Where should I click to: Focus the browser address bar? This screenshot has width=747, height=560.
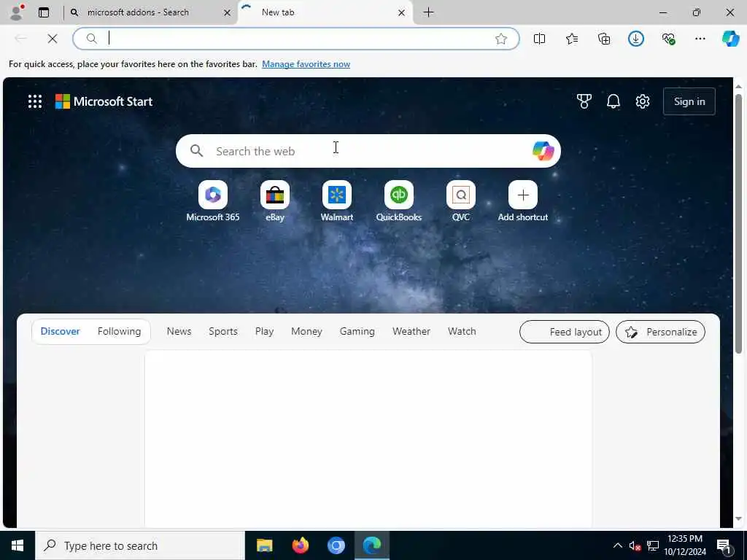pyautogui.click(x=295, y=39)
